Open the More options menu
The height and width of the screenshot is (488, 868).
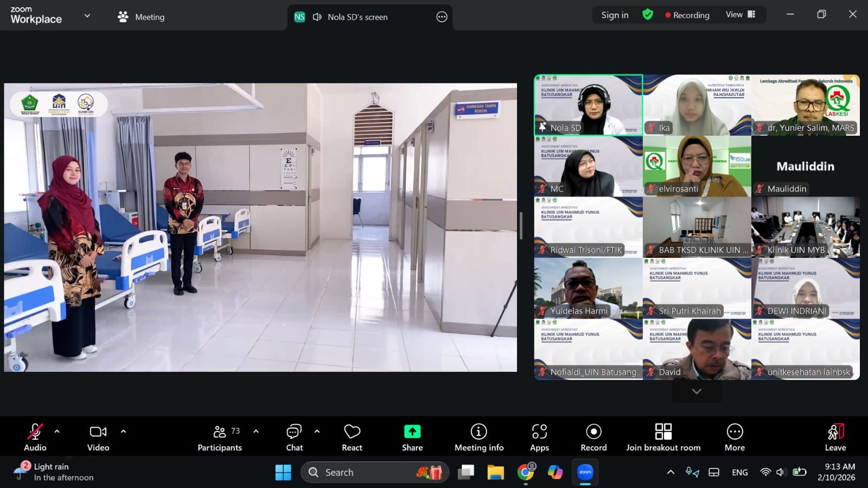pyautogui.click(x=735, y=437)
